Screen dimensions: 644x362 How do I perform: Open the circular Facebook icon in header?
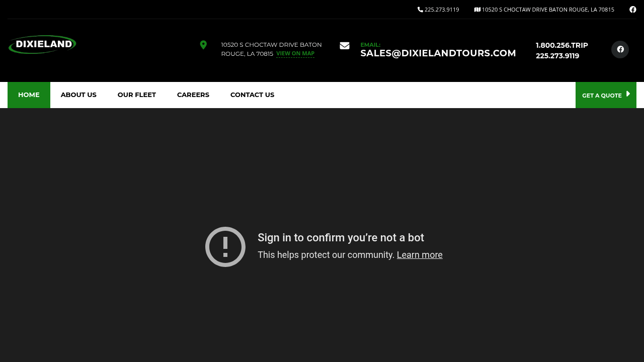(x=620, y=49)
